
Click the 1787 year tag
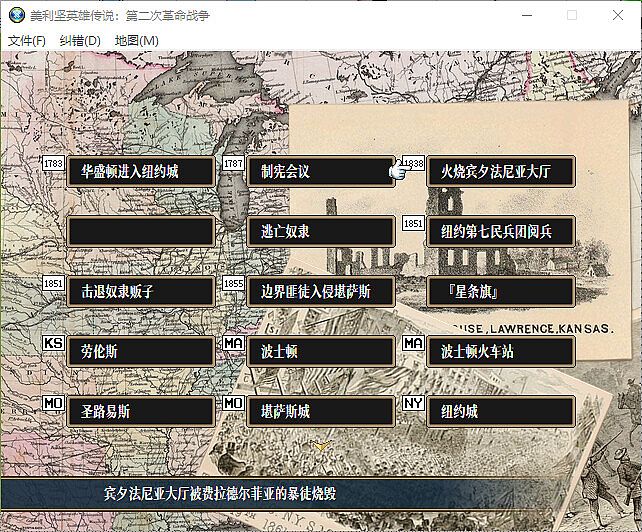tap(233, 163)
